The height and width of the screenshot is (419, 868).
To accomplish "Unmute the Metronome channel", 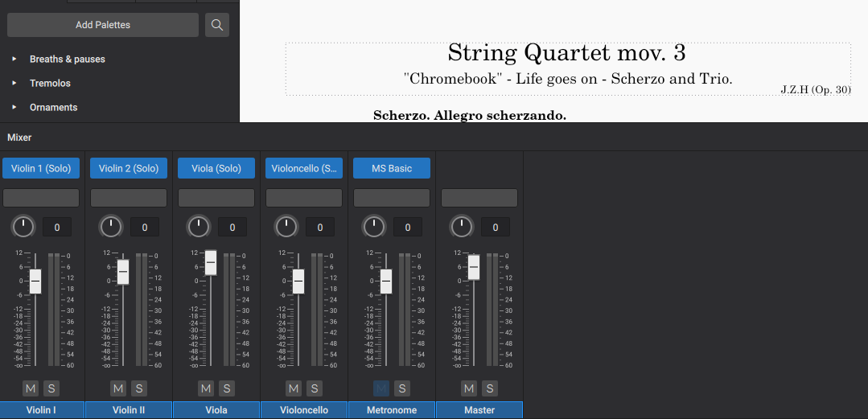I will click(381, 388).
